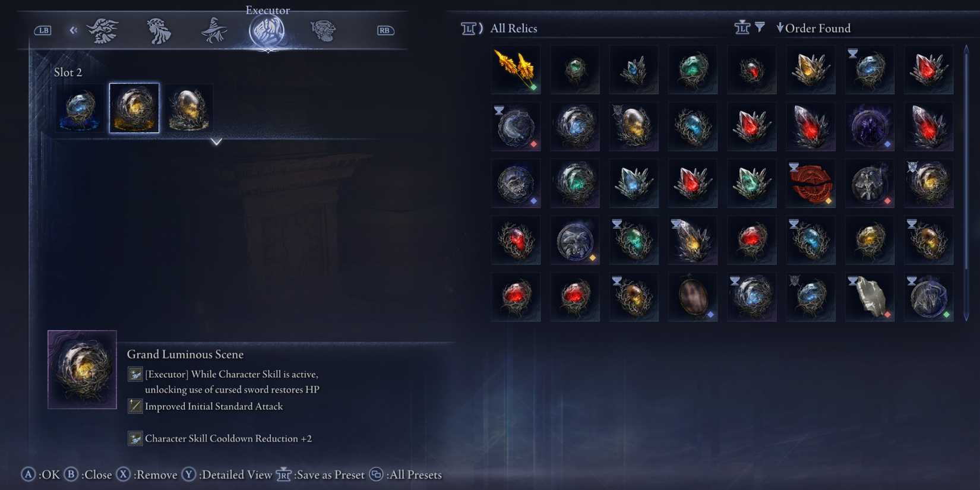Select the red circular seal relic

811,184
